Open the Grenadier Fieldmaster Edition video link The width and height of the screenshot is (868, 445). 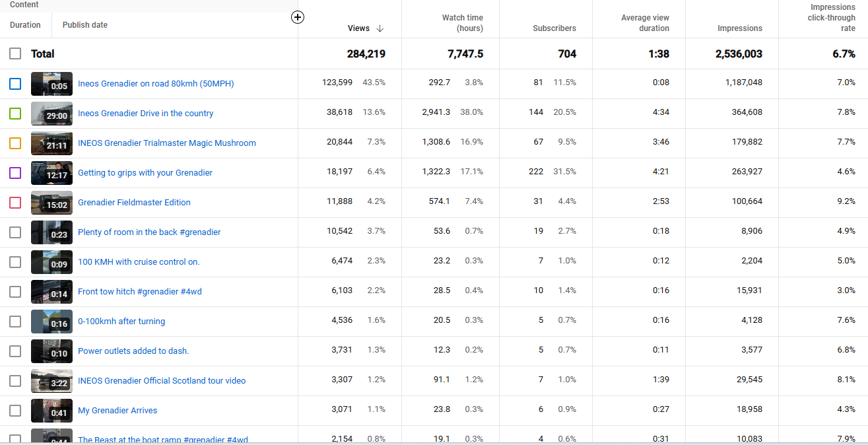(134, 203)
